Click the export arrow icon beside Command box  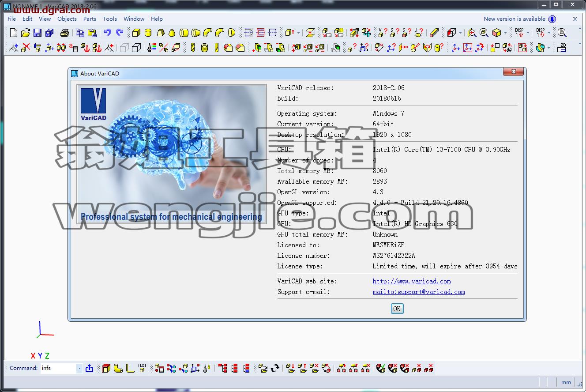(x=90, y=368)
